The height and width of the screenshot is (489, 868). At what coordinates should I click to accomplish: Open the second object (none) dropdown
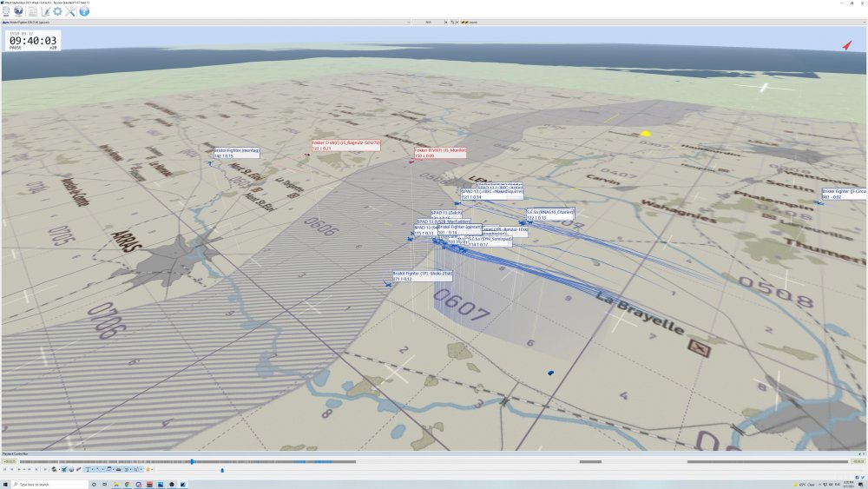point(664,23)
